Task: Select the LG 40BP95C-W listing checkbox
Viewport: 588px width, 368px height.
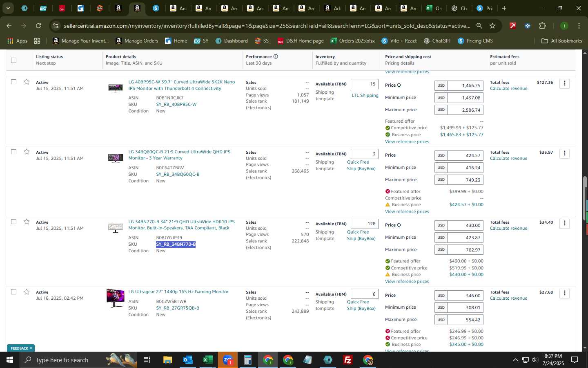Action: [13, 82]
